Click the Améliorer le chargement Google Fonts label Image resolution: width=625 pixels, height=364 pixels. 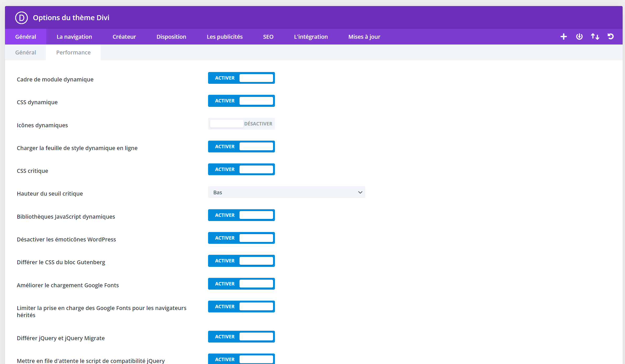point(68,285)
